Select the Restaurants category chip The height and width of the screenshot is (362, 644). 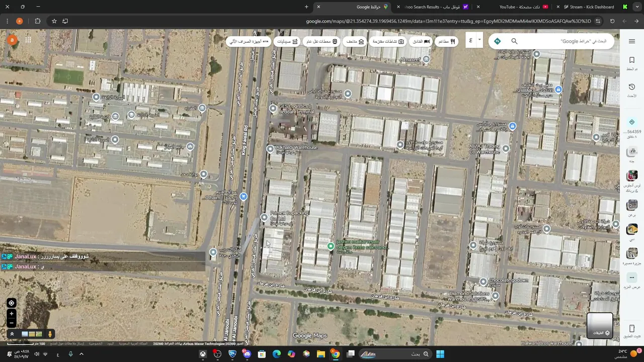coord(446,41)
